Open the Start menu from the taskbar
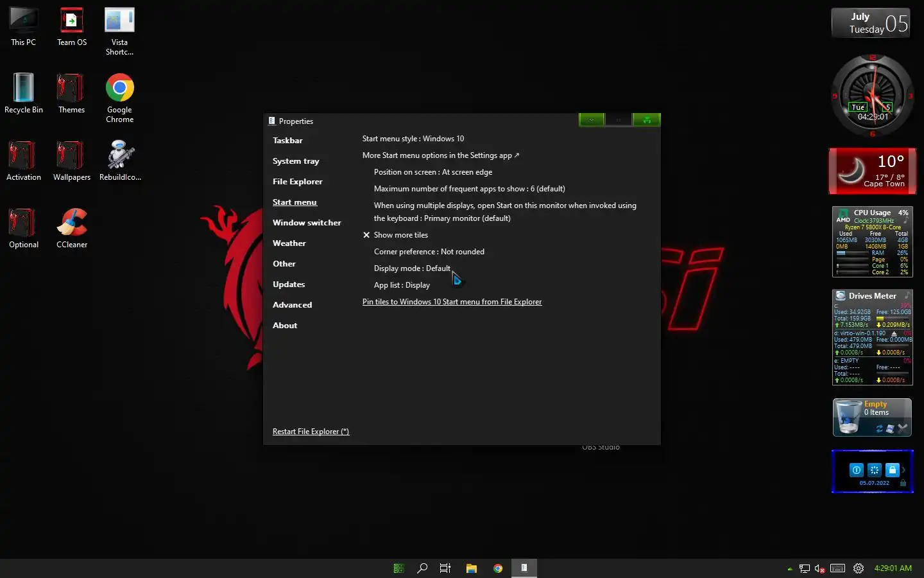This screenshot has width=924, height=578. click(398, 568)
